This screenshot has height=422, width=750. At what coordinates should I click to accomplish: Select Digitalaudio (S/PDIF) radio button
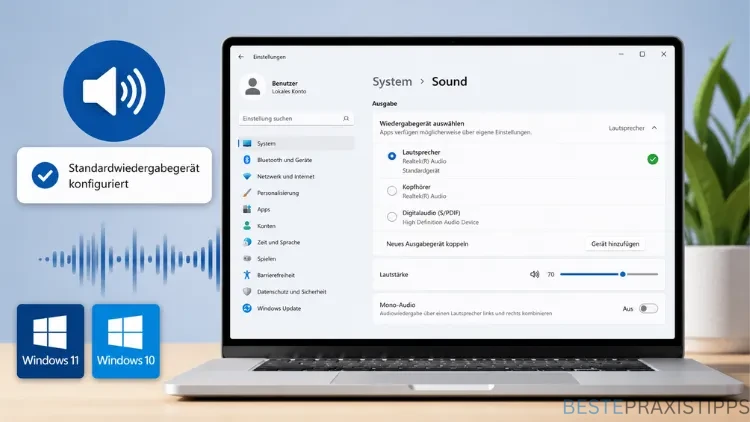coord(392,217)
